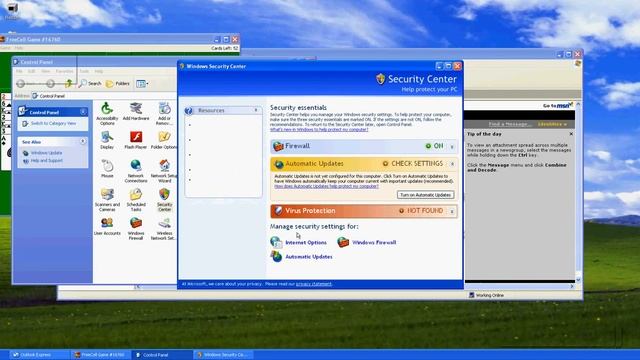Image resolution: width=640 pixels, height=360 pixels.
Task: Click the Recycle Bin desktop icon
Action: point(11,10)
